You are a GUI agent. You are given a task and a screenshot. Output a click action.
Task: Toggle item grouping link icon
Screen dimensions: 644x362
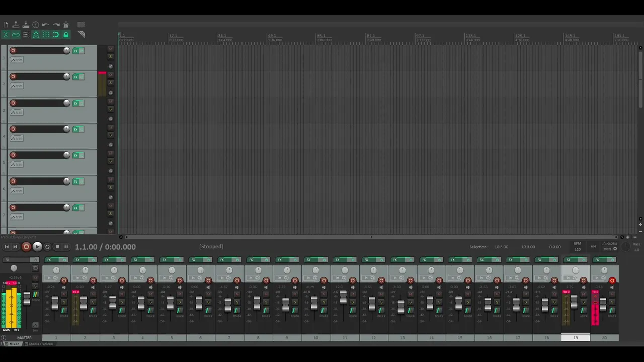point(16,35)
